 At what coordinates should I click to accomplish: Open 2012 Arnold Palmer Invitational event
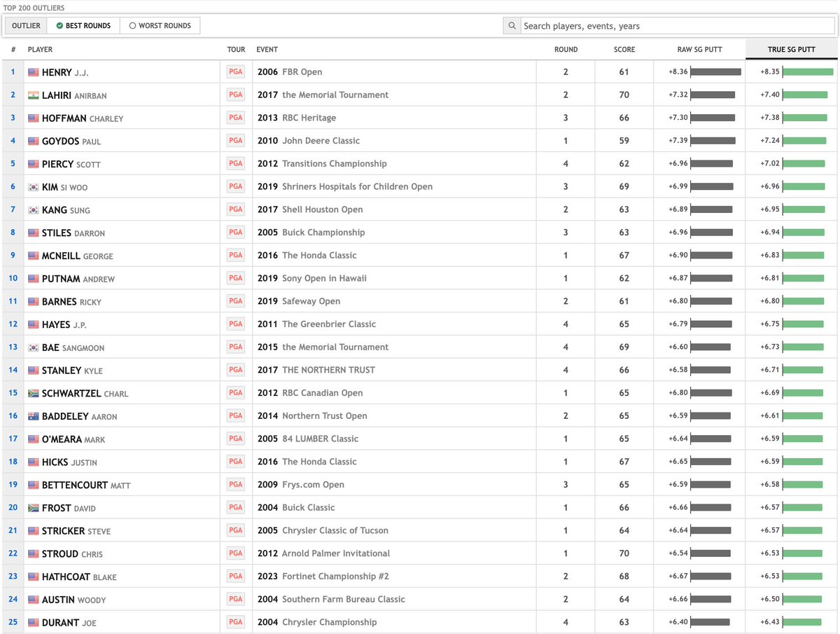point(323,553)
